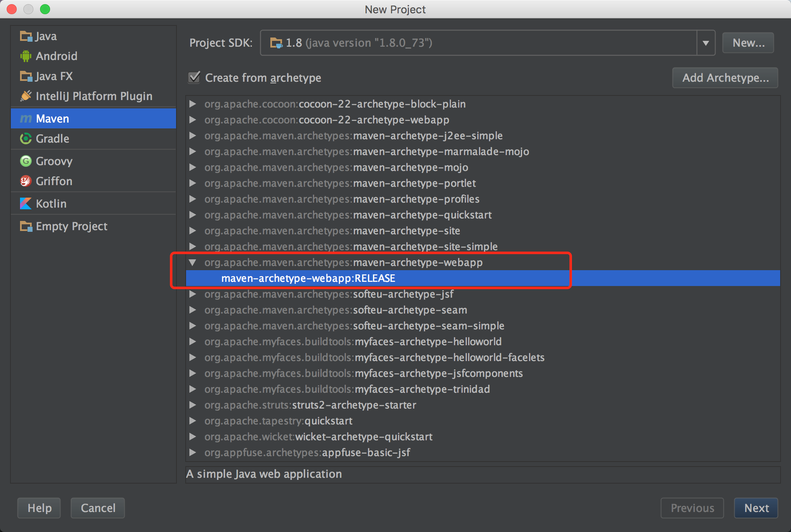Select Java in project type list
This screenshot has height=532, width=791.
pos(93,36)
